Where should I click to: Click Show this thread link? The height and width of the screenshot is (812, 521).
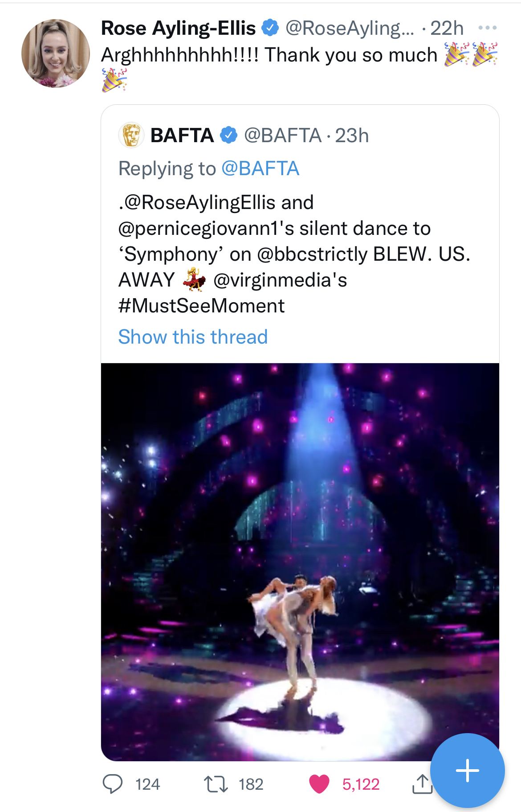pos(193,337)
